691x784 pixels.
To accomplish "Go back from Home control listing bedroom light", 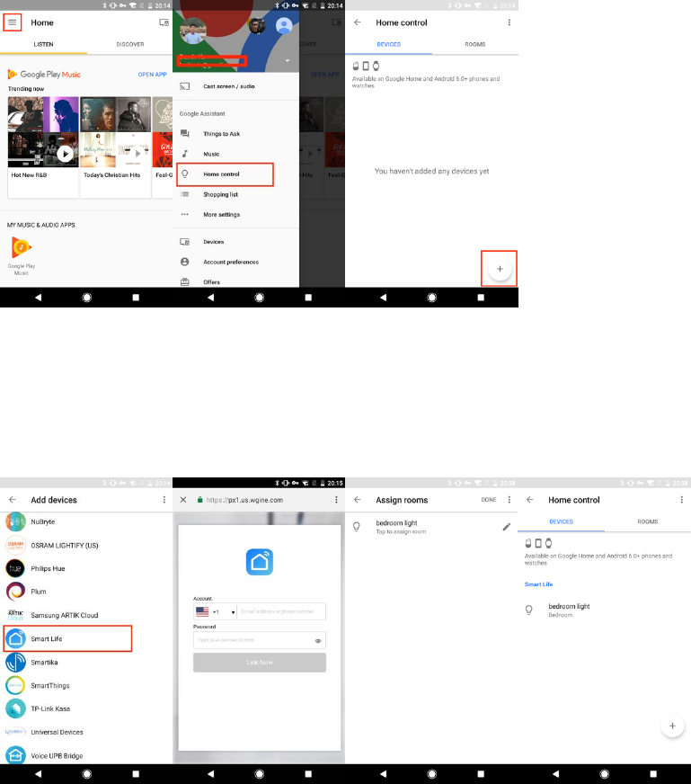I will [529, 500].
